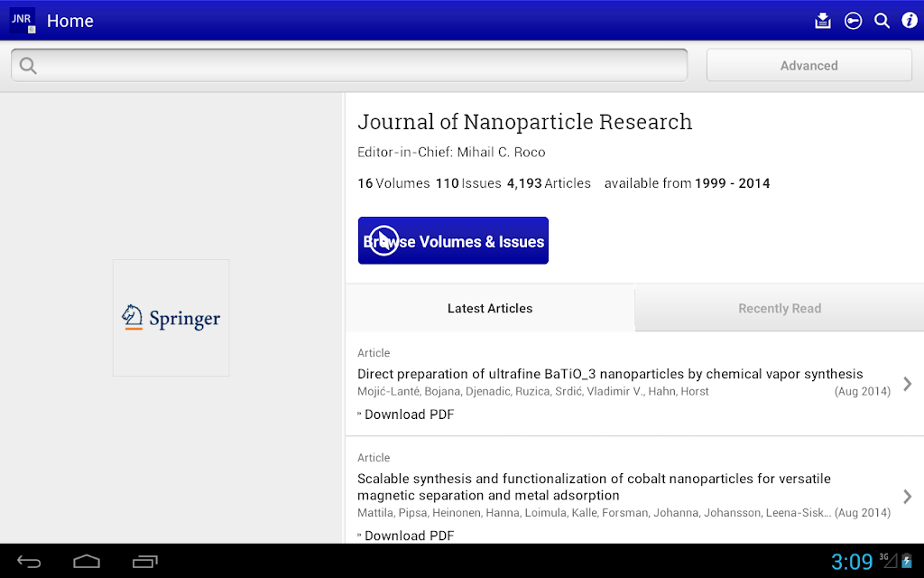Tap the Springer journal cover thumbnail

click(x=171, y=318)
